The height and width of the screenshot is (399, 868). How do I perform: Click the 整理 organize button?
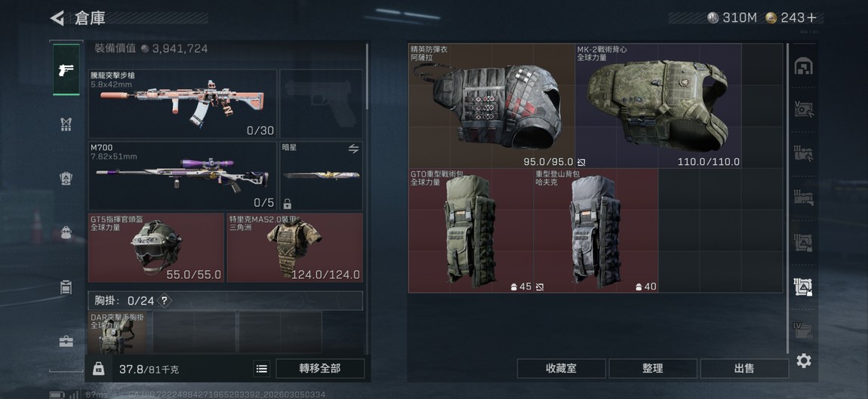point(653,369)
